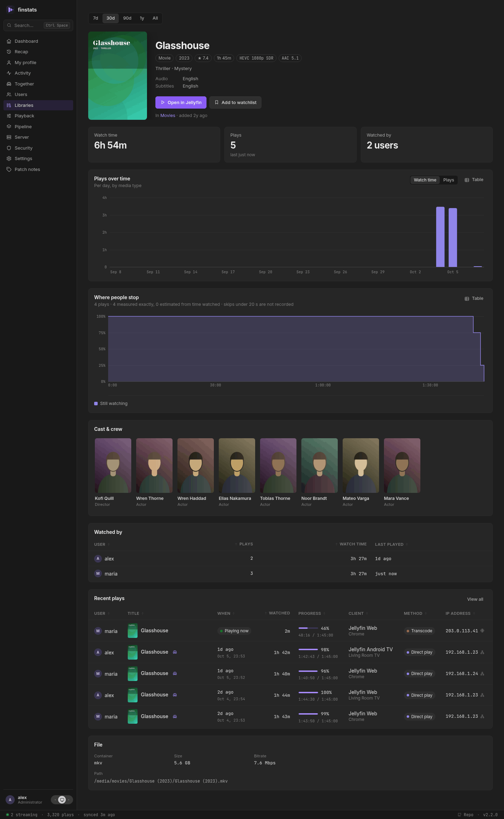Sort Watched by table by Plays
Screen dimensions: 504x819
click(244, 544)
